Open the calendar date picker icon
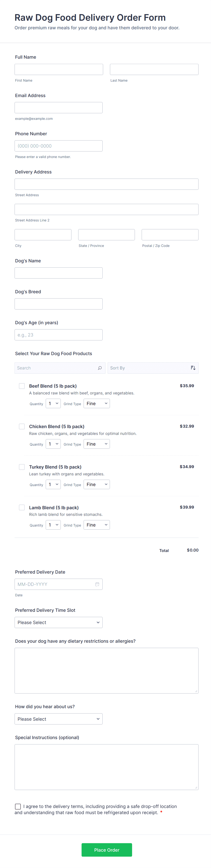Viewport: 211px width, 868px height. 97,584
